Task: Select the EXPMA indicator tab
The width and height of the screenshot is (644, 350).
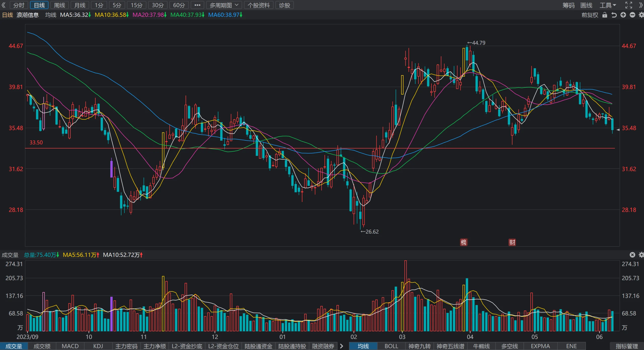Action: (x=540, y=346)
